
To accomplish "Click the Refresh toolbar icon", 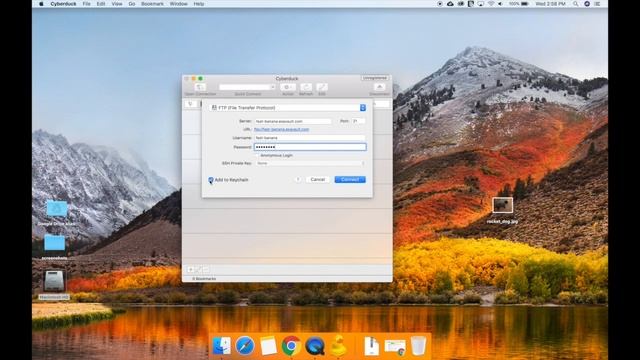I will (306, 87).
